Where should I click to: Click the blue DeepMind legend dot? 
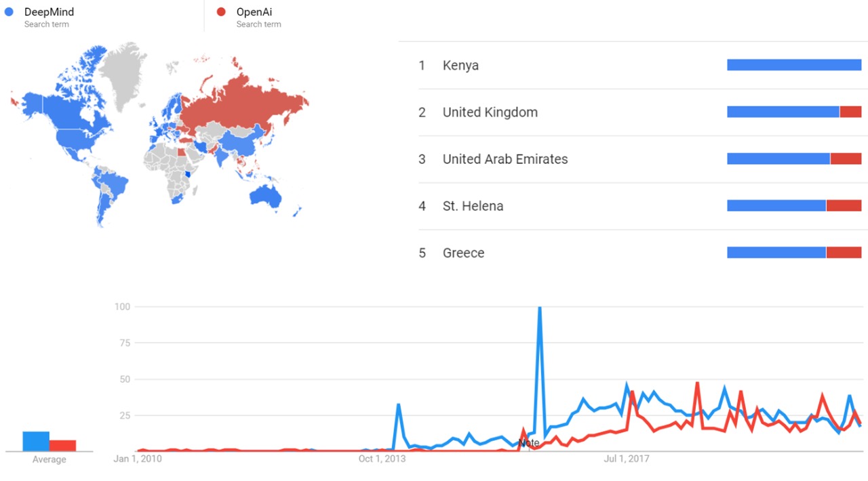pyautogui.click(x=9, y=12)
